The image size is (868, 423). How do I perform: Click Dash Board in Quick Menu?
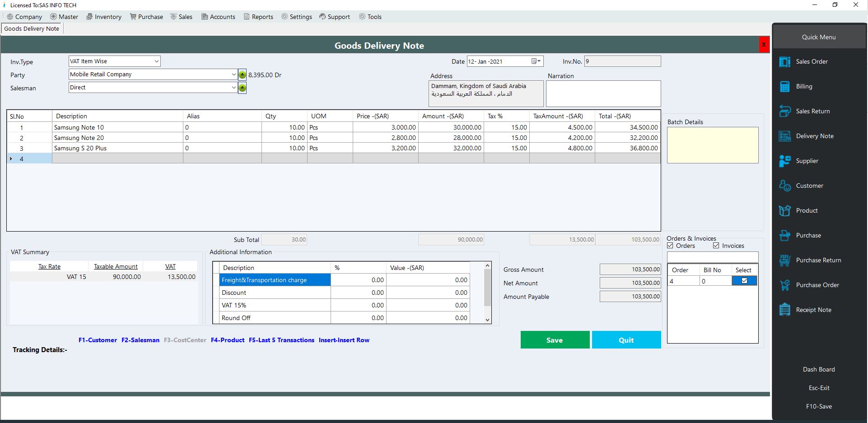tap(819, 369)
